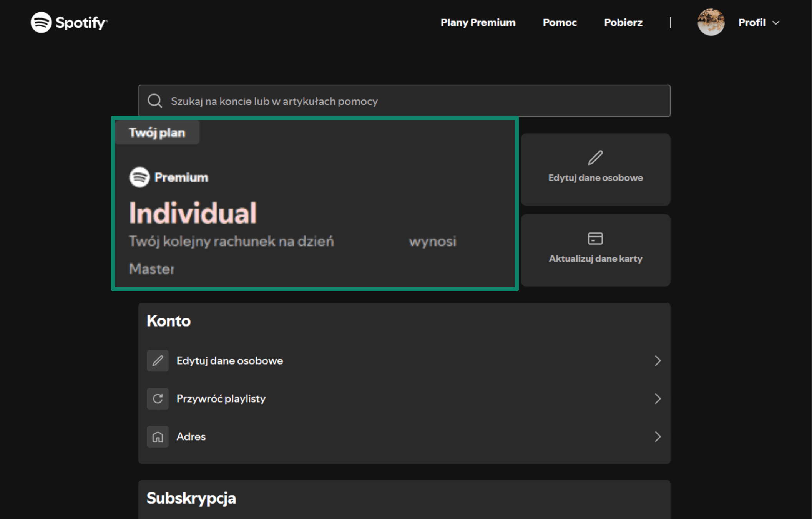Open chevron arrow for Edytuj dane osobowe row
The image size is (812, 519).
658,361
